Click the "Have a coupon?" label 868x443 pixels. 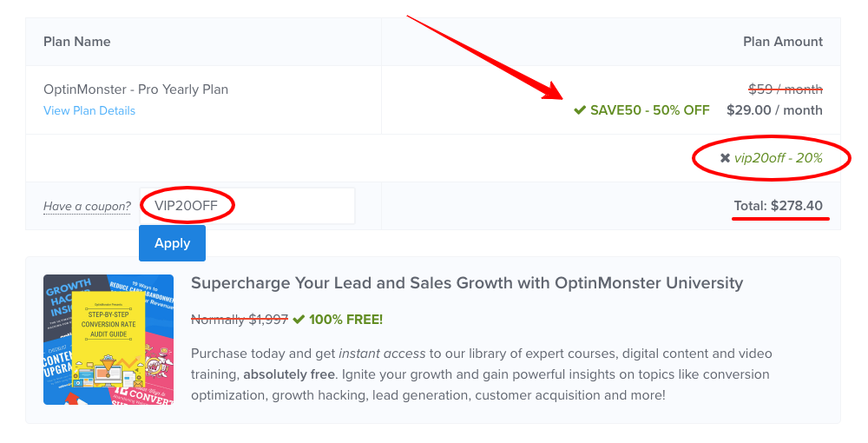tap(87, 207)
